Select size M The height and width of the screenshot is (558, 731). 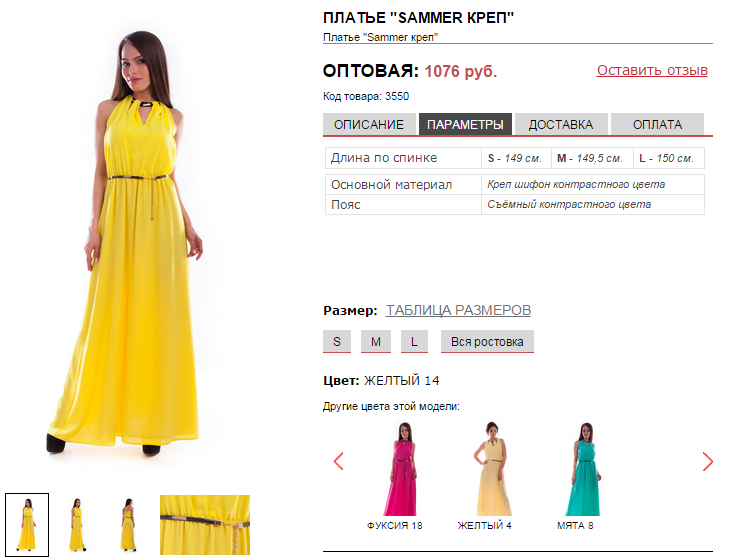(376, 342)
